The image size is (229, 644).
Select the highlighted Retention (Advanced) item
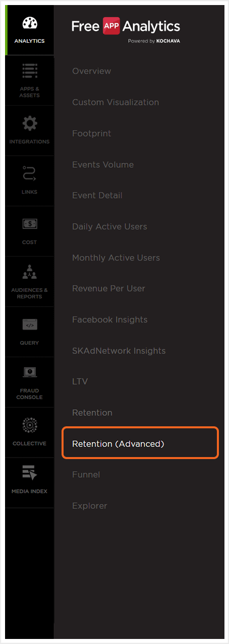[140, 444]
